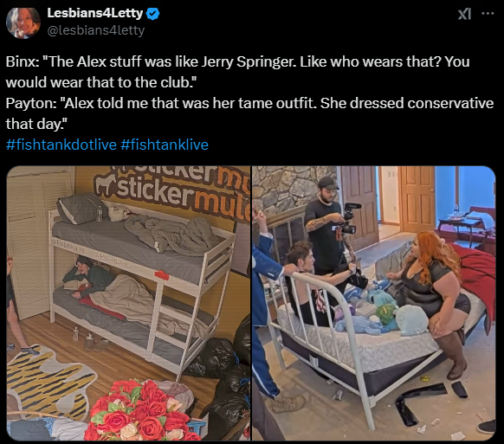Open the @lesbians4letty handle link
Image resolution: width=504 pixels, height=444 pixels.
[x=96, y=30]
